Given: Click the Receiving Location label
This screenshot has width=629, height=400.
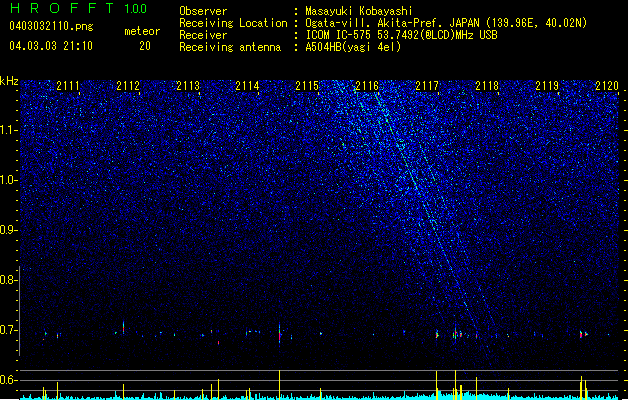Looking at the screenshot, I should click(233, 23).
